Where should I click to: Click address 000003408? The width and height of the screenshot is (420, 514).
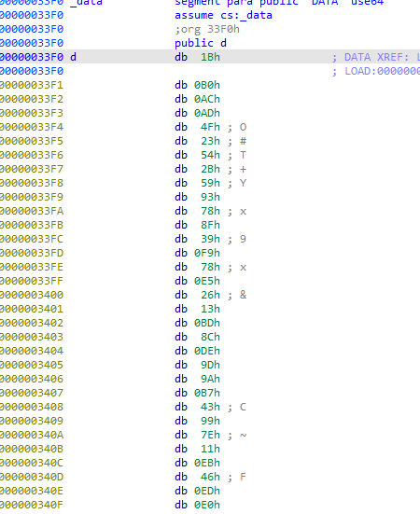pos(32,407)
